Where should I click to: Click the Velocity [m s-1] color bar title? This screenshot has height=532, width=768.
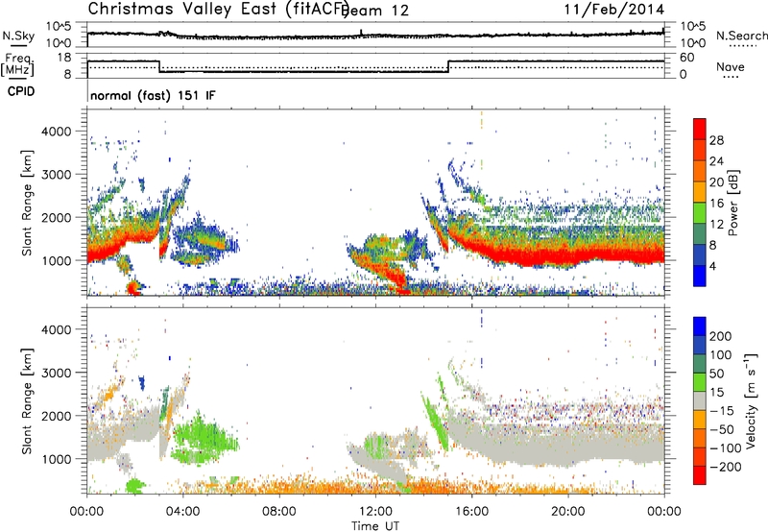751,400
